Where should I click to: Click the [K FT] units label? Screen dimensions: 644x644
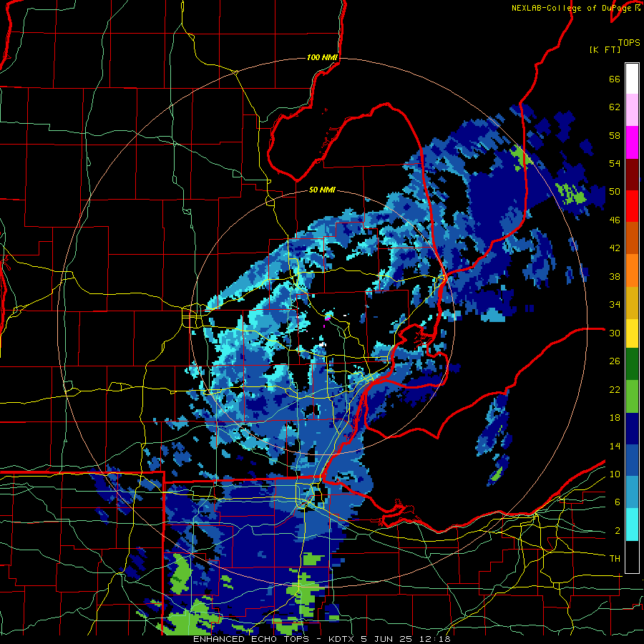tap(605, 49)
